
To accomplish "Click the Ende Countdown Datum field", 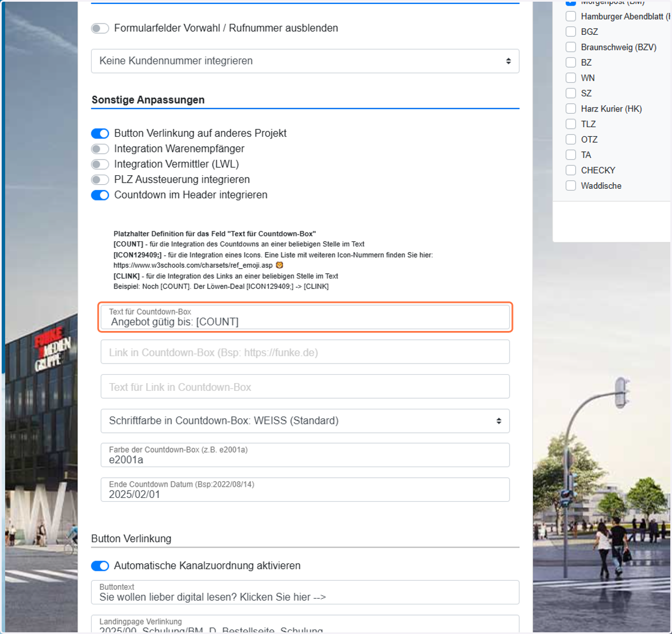I will point(305,490).
